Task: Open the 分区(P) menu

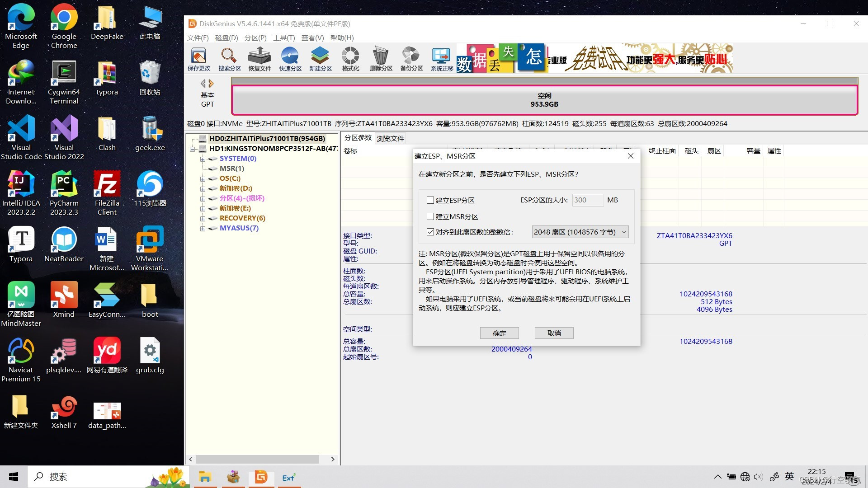Action: 255,38
